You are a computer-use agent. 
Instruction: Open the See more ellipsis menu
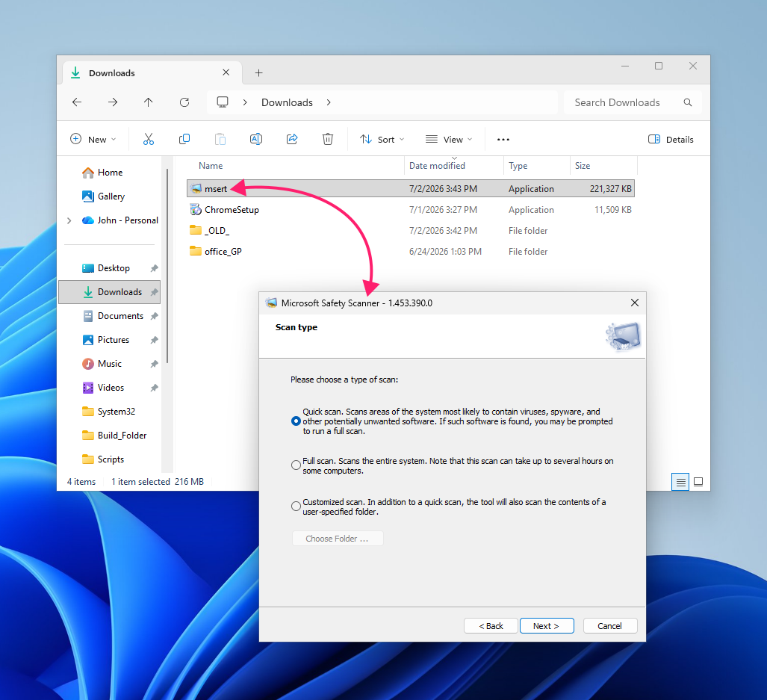(x=503, y=140)
